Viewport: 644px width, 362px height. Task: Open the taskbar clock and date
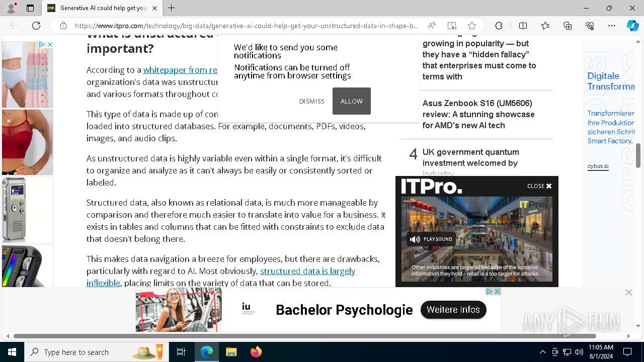pyautogui.click(x=600, y=352)
